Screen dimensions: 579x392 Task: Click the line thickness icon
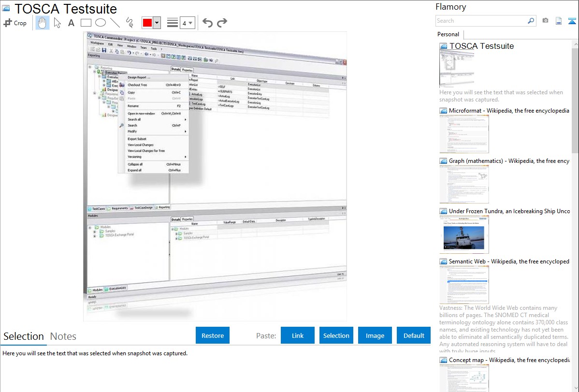click(173, 23)
